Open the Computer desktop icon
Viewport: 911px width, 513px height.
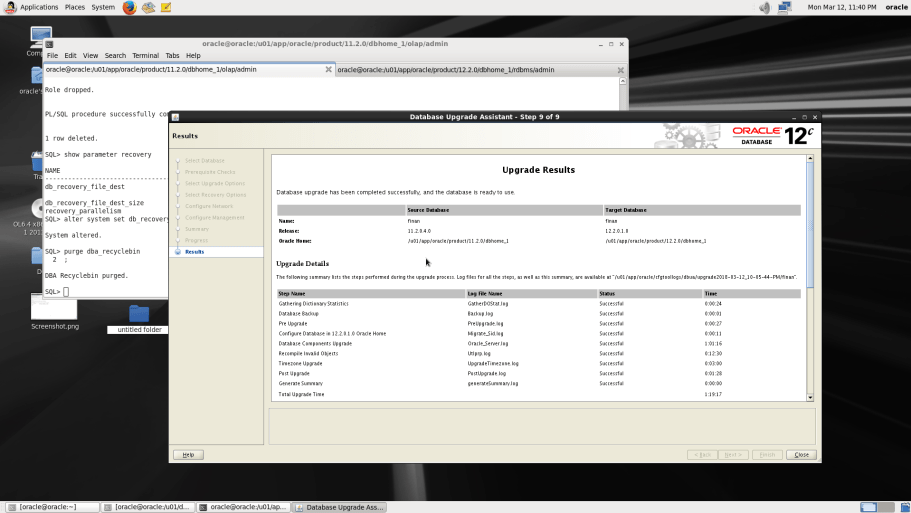[41, 37]
